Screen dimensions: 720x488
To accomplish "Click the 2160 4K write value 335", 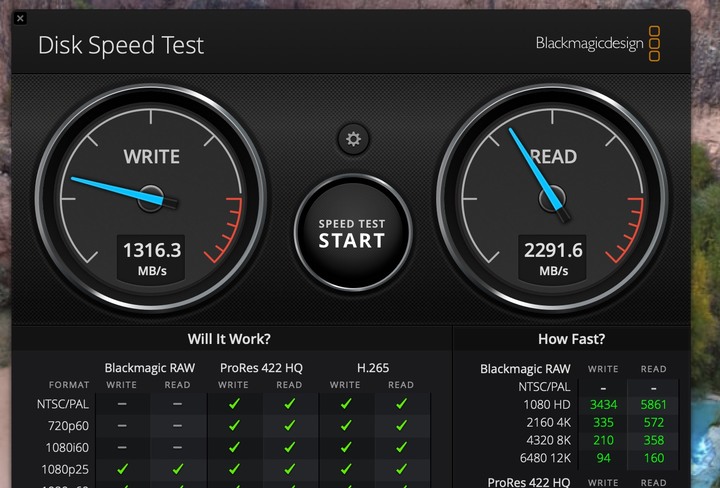I will coord(603,422).
